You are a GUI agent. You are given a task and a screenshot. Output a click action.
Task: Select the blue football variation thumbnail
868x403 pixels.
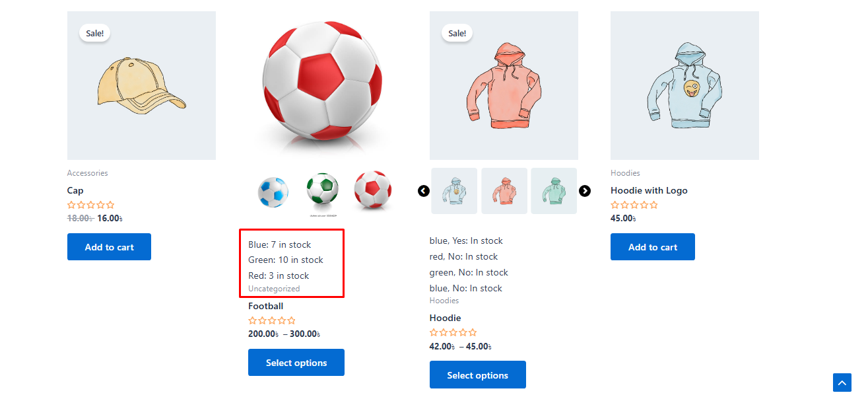click(x=273, y=192)
